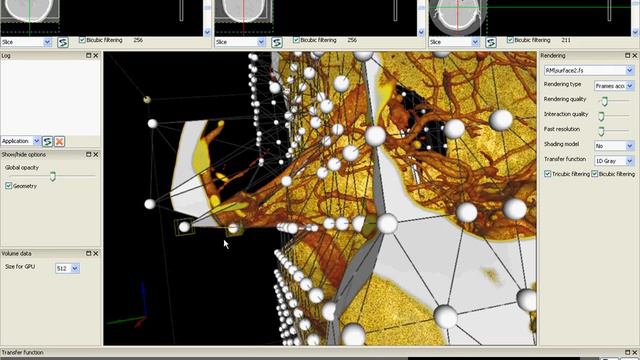
Task: Close the Rendering panel
Action: (x=635, y=55)
